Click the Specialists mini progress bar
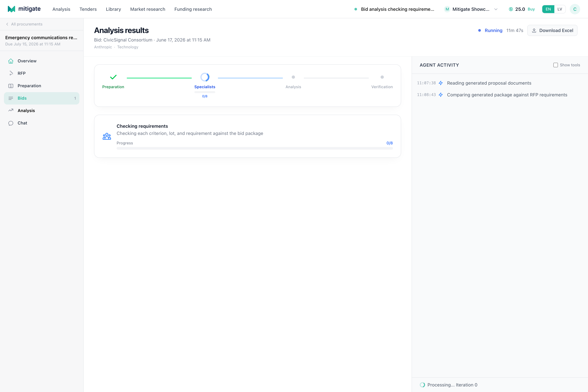The height and width of the screenshot is (392, 588). (x=205, y=92)
